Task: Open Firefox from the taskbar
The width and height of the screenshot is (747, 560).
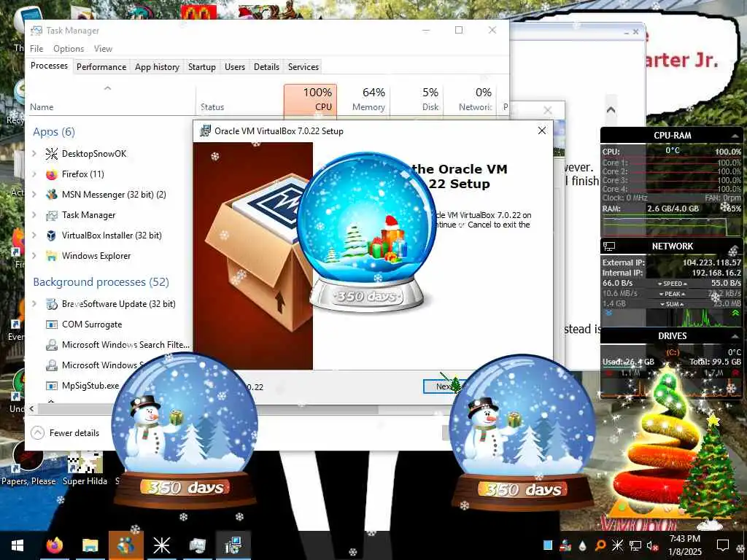Action: coord(54,545)
